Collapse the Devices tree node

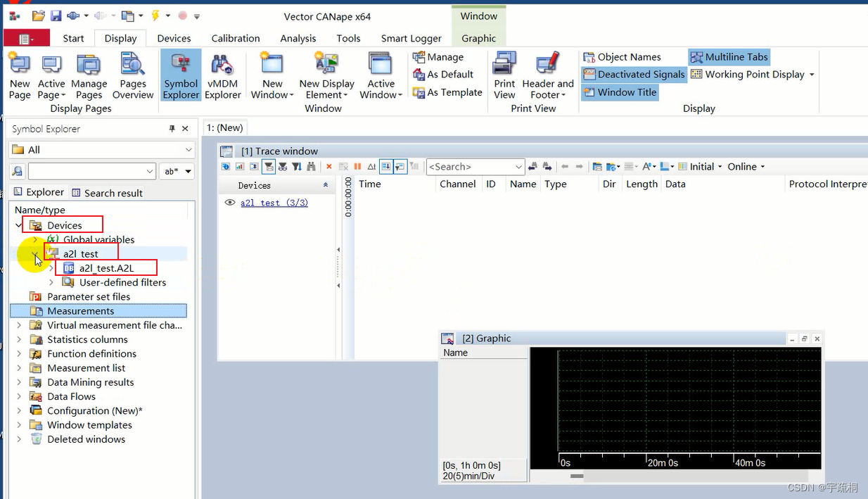tap(19, 226)
